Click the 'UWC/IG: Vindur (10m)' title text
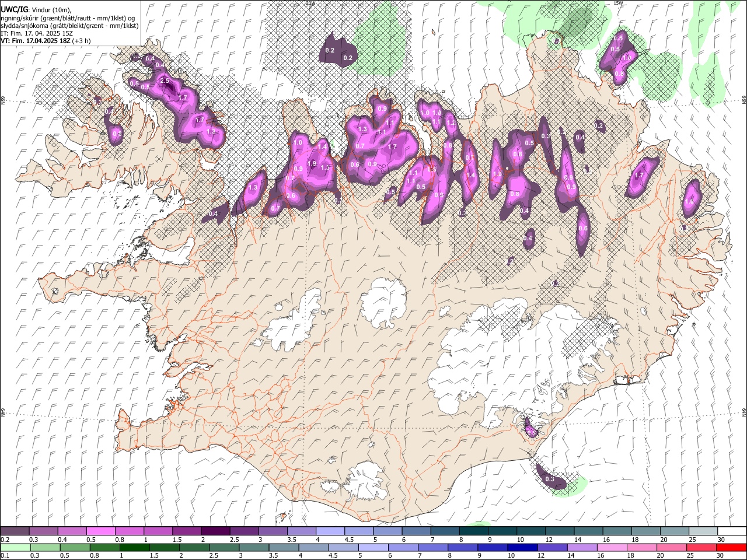 (36, 10)
